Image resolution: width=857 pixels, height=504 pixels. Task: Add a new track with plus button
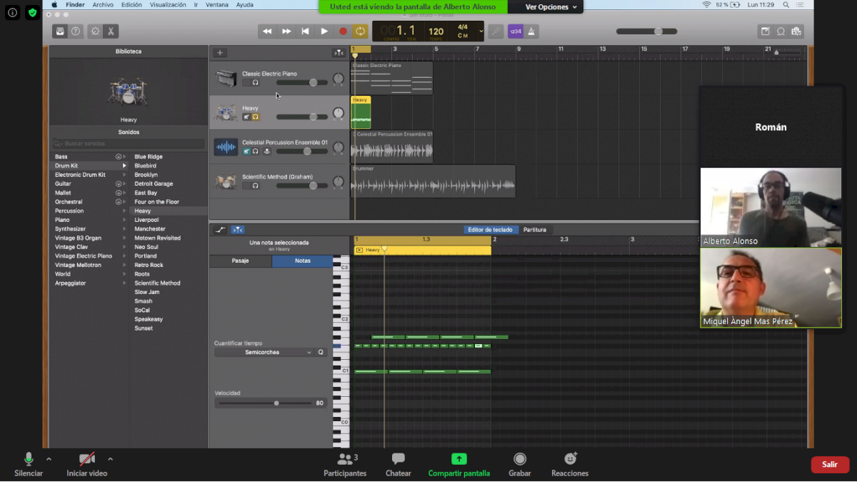220,53
